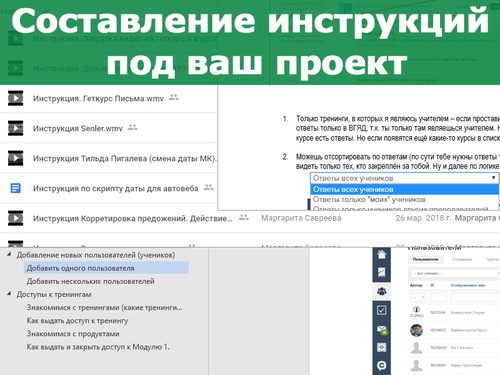The width and height of the screenshot is (500, 375).
Task: Open third user's name link
Action: point(462,348)
